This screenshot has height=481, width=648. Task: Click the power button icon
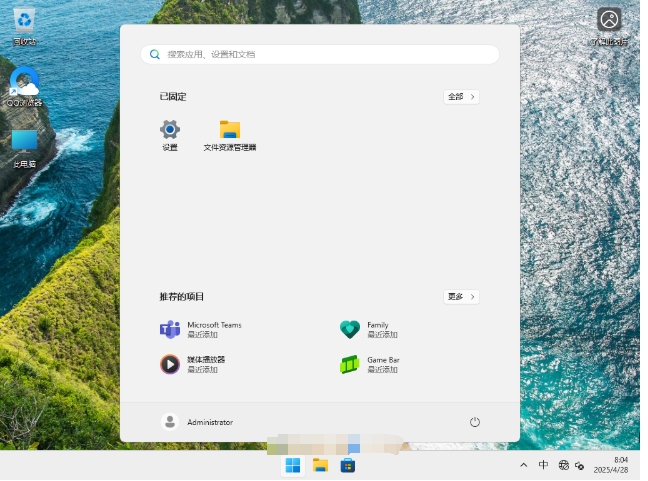click(475, 422)
